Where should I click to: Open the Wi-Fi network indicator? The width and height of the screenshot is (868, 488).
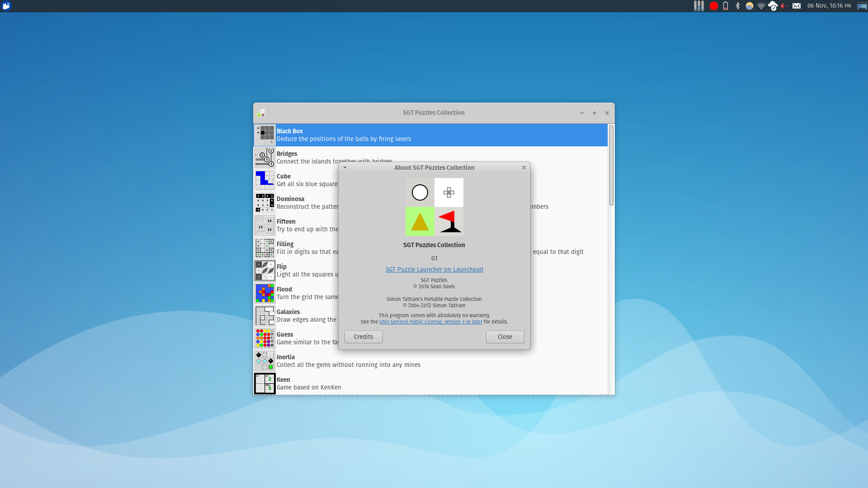tap(761, 6)
